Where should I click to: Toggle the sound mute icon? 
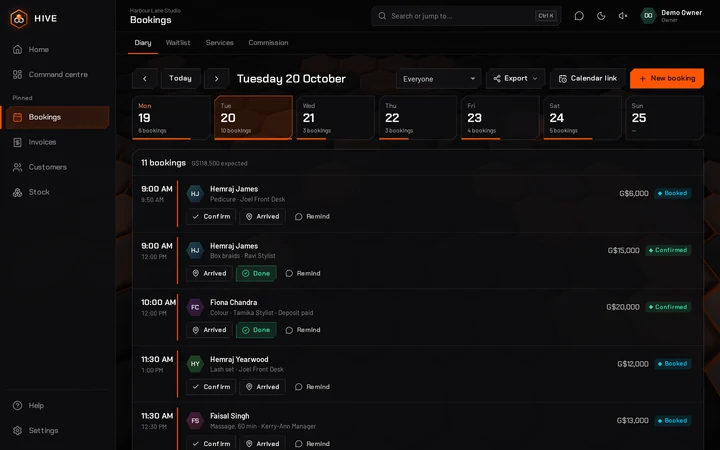pos(623,16)
